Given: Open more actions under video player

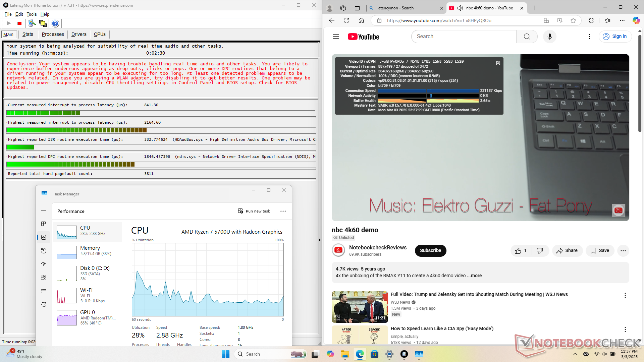Looking at the screenshot, I should click(x=623, y=251).
